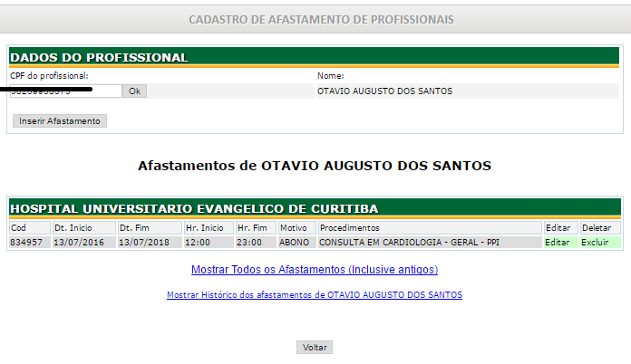Click the end date 13/07/2018
Image resolution: width=631 pixels, height=364 pixels.
(144, 243)
